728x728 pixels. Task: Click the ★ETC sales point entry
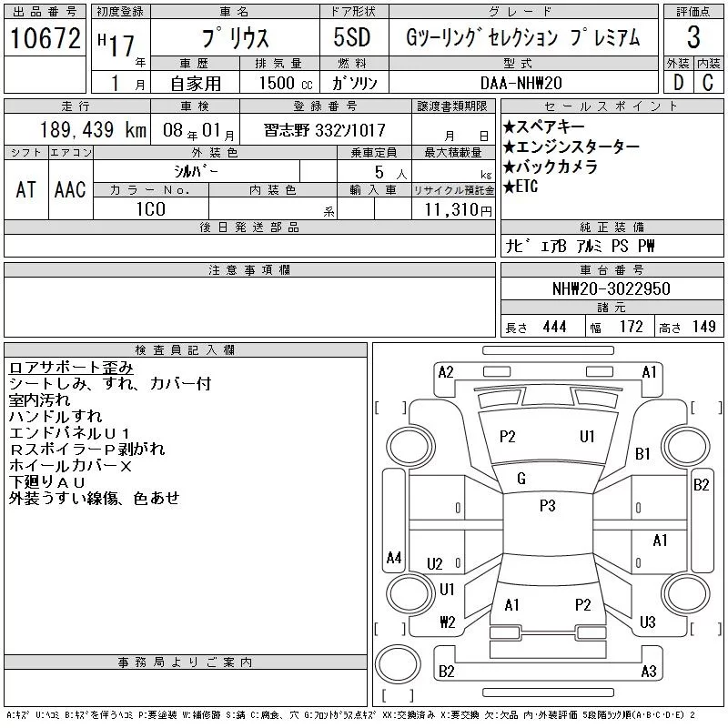[523, 187]
